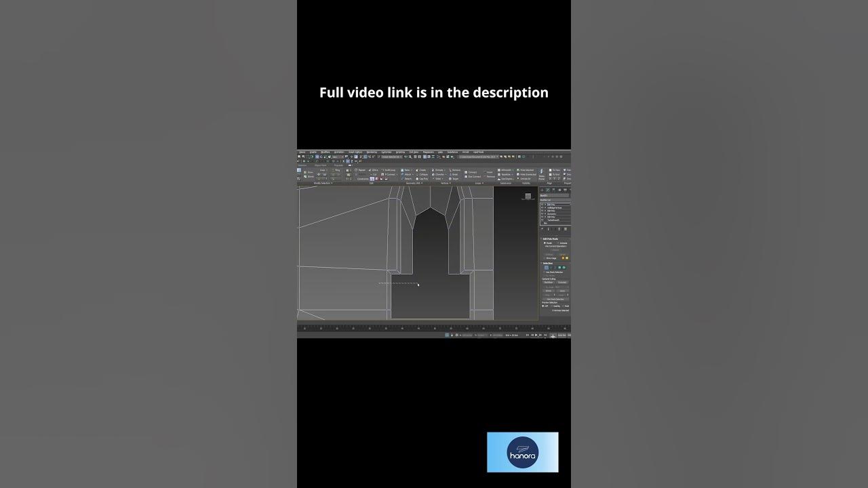Click Collapse button in ribbon Geometry panel
Image resolution: width=868 pixels, height=488 pixels.
click(x=422, y=175)
